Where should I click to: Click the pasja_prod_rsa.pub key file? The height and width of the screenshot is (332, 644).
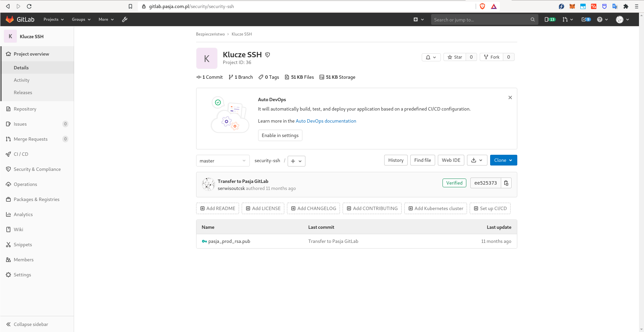pyautogui.click(x=229, y=241)
